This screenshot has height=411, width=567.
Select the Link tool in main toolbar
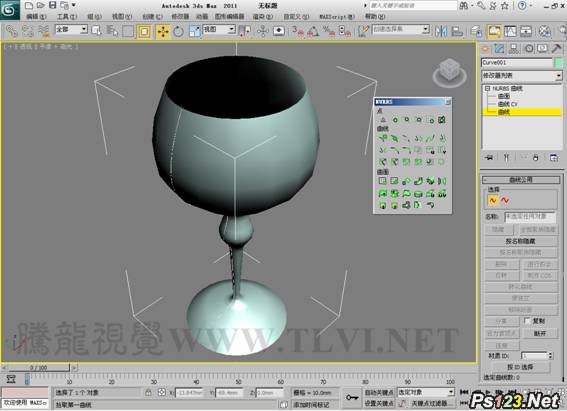pyautogui.click(x=12, y=31)
